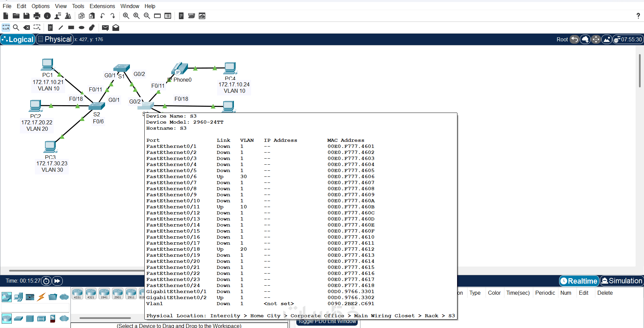Set the tiled background image
This screenshot has width=644, height=328.
[x=607, y=39]
